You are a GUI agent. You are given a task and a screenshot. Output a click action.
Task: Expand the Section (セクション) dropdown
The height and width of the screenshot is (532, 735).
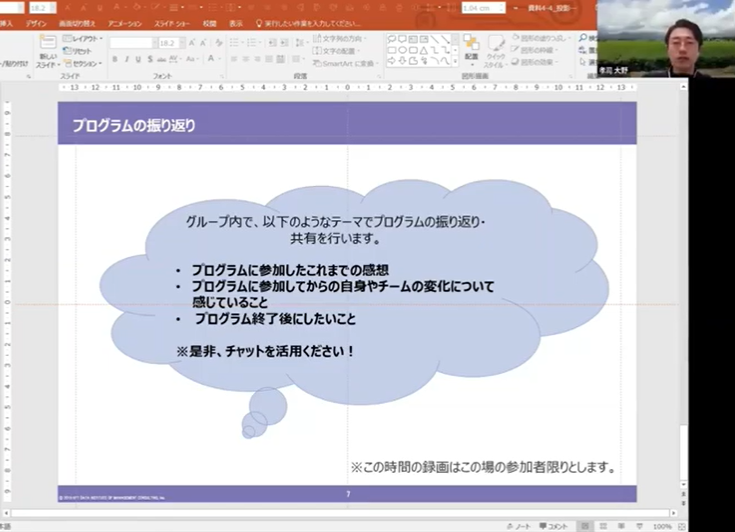[x=85, y=63]
